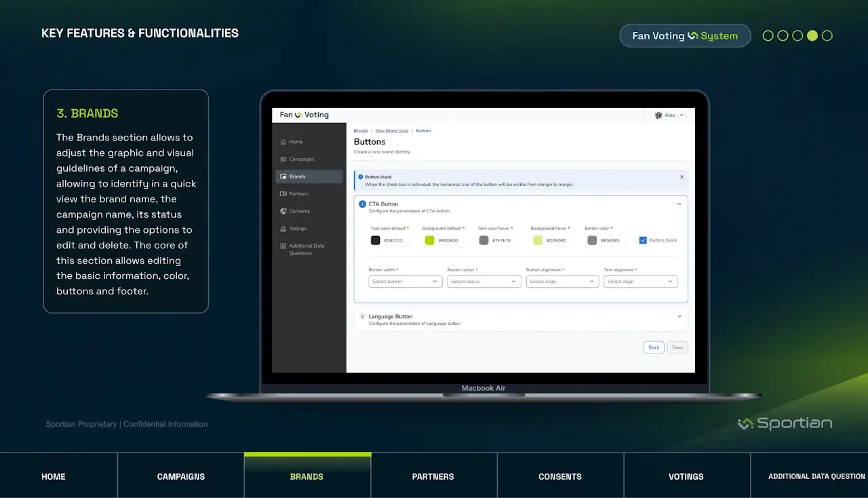Uncheck the Button block checkbox
This screenshot has height=498, width=868.
coord(643,240)
